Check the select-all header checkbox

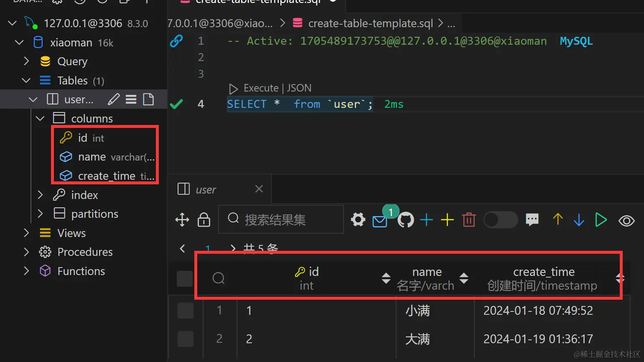point(185,279)
